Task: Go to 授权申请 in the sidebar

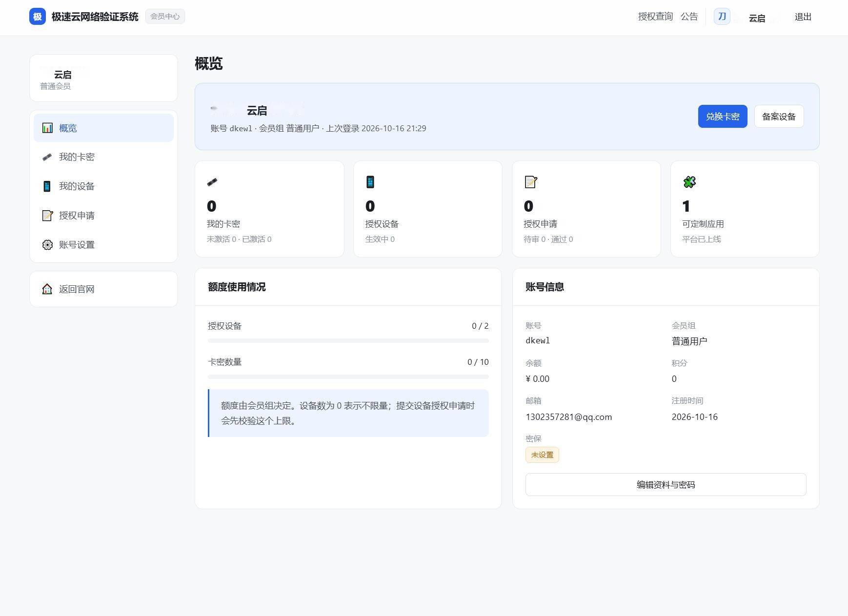Action: coord(103,216)
